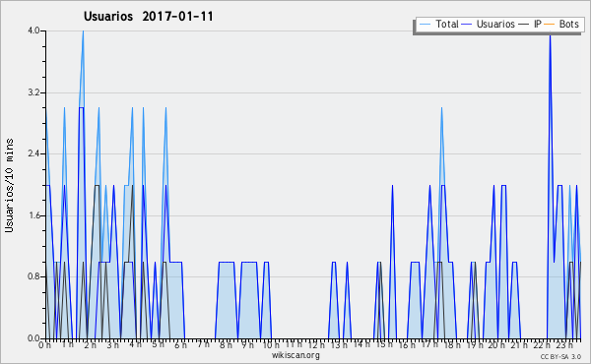Click the dark IP legend line swatch

524,25
